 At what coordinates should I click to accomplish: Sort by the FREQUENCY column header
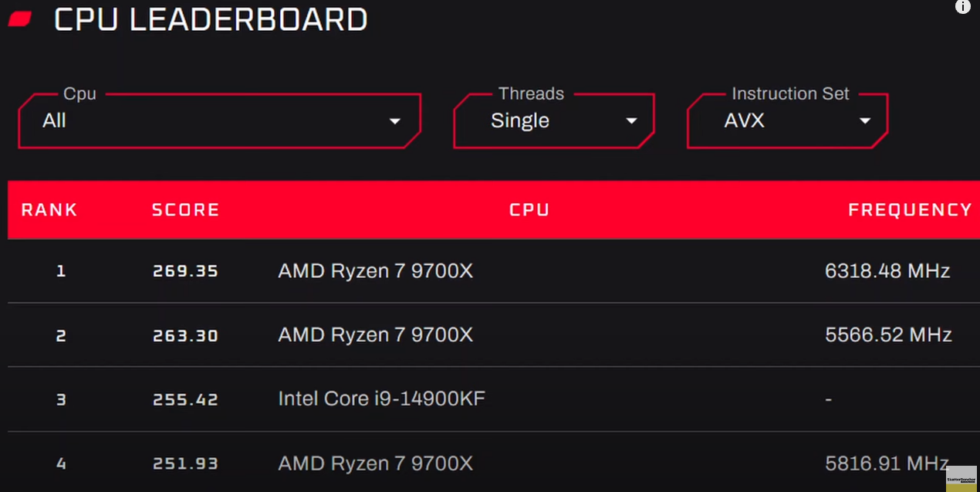tap(910, 210)
